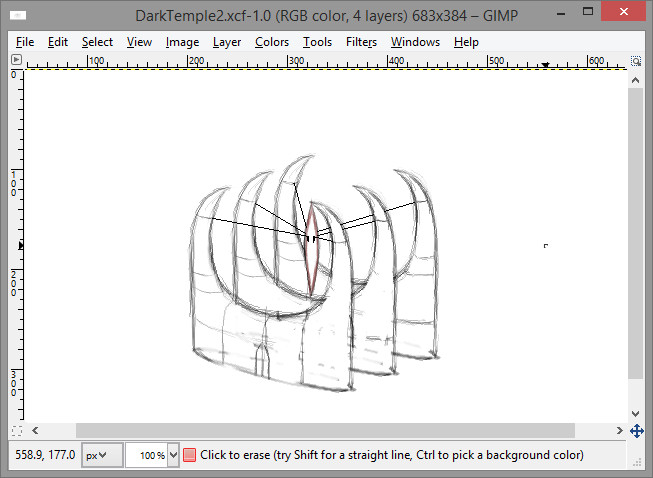Click the vertical scrollbar thumb
Screen dimensions: 653x478
tap(636, 233)
